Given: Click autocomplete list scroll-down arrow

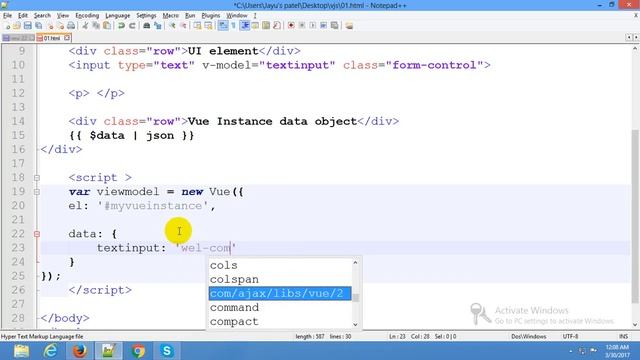Looking at the screenshot, I should point(355,324).
